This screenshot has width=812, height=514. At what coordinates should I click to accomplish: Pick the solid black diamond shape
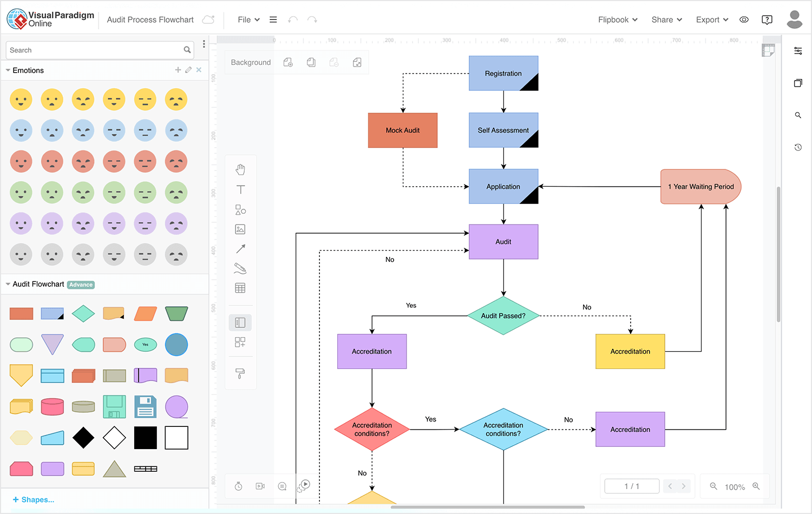83,438
